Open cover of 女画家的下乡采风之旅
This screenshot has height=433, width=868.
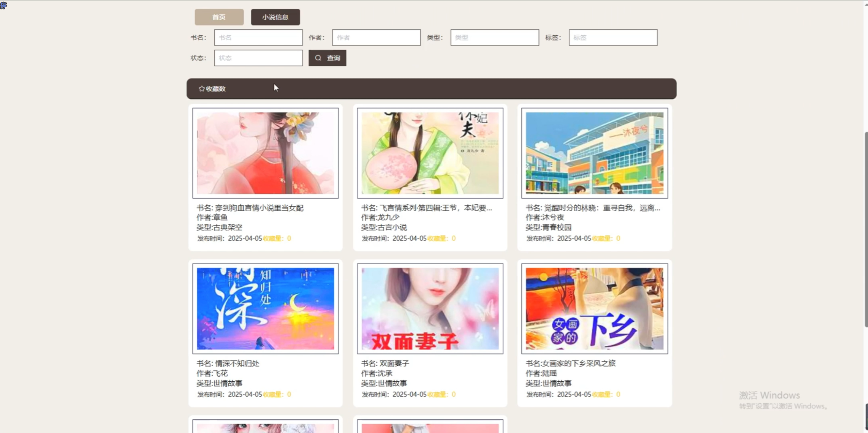[x=595, y=309]
